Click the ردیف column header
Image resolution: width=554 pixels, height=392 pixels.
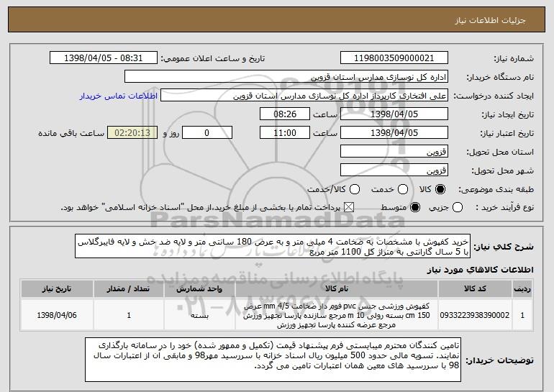coord(522,289)
